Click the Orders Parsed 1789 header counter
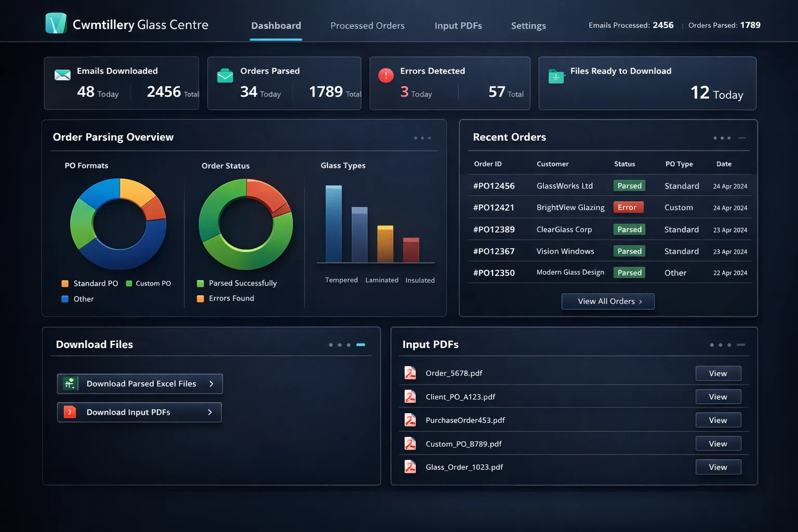Image resolution: width=798 pixels, height=532 pixels. point(724,25)
